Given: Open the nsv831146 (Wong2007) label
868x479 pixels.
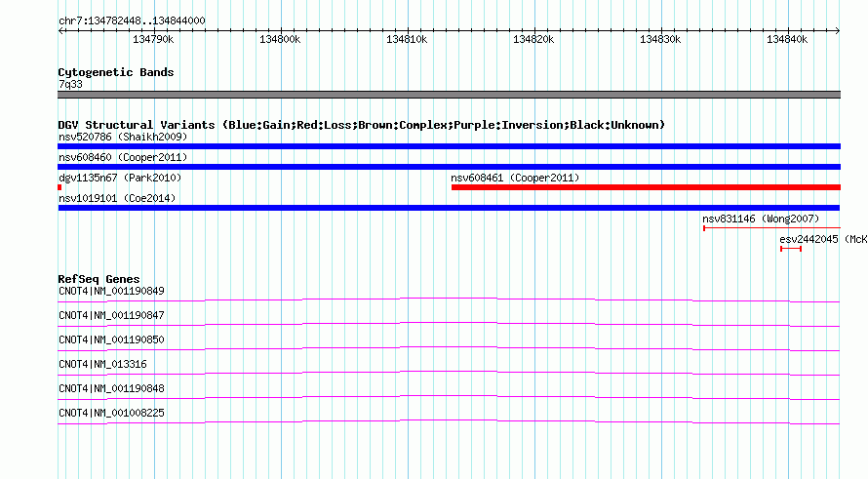Looking at the screenshot, I should (761, 219).
